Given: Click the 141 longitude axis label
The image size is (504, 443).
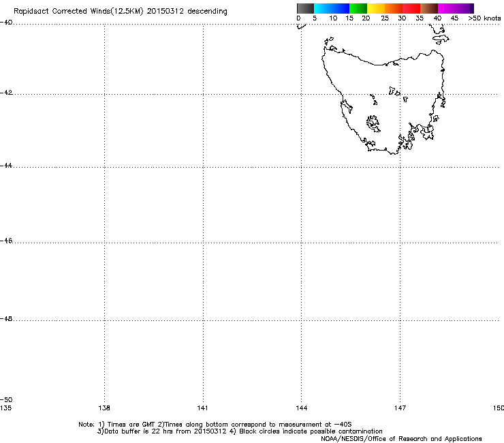Looking at the screenshot, I should coord(202,408).
